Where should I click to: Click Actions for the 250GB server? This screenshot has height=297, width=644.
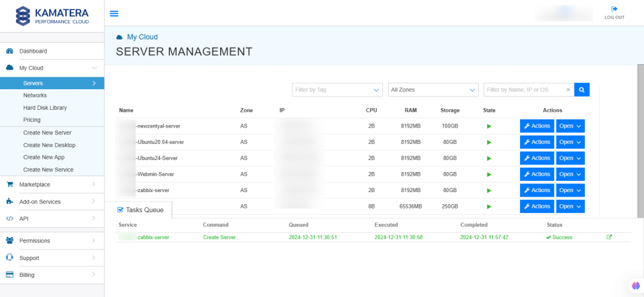537,206
